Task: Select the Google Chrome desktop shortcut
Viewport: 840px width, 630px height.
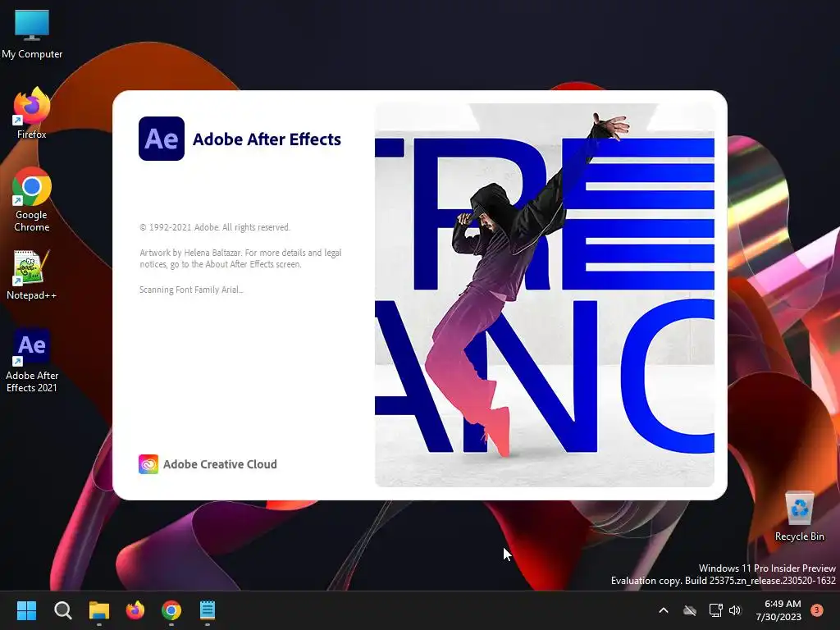Action: 32,199
